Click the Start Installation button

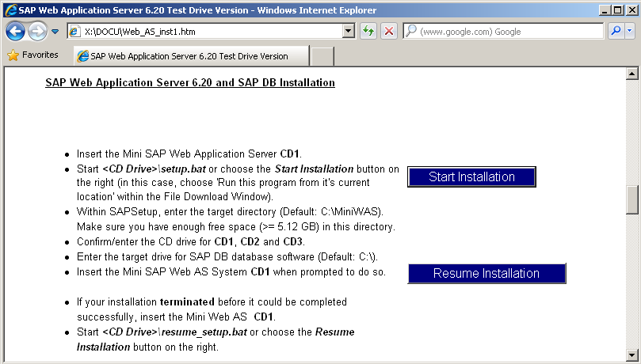471,176
